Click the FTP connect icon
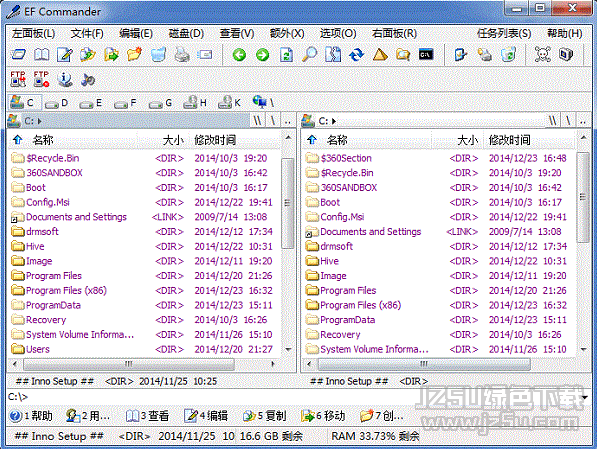Image resolution: width=597 pixels, height=449 pixels. tap(18, 79)
